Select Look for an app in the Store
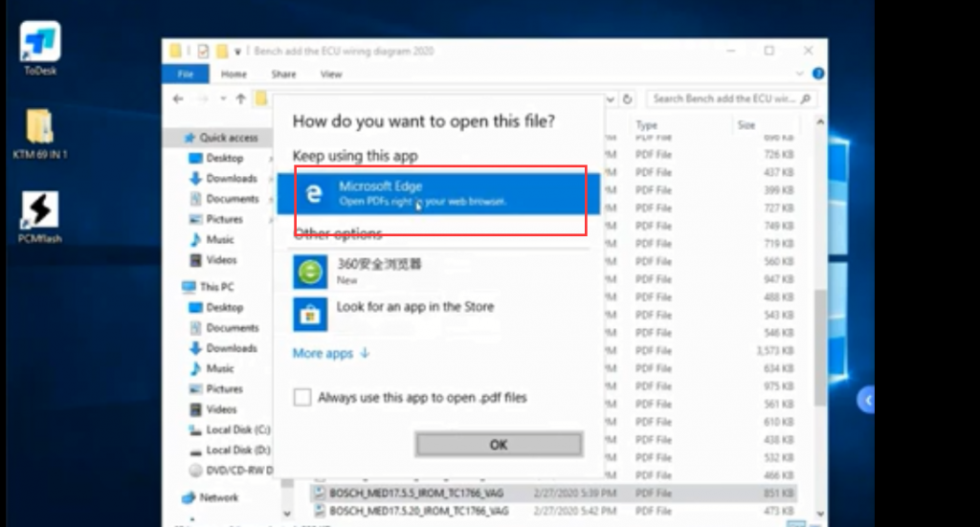The width and height of the screenshot is (980, 527). 438,314
